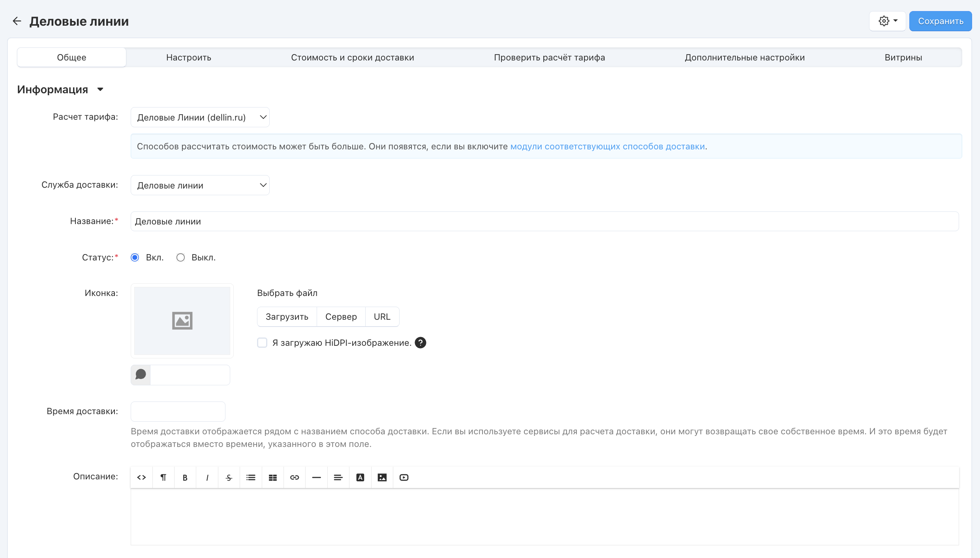This screenshot has width=980, height=558.
Task: Open Стоимость и сроки доставки tab
Action: tap(352, 57)
